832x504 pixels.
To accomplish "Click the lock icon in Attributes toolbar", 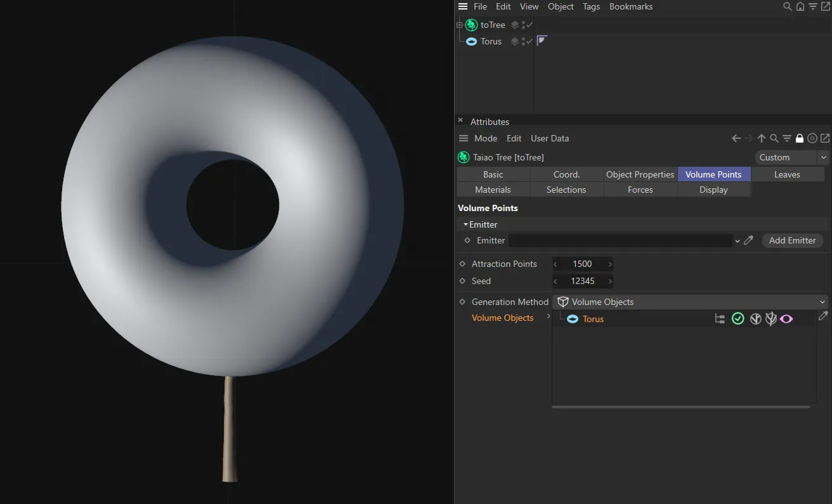I will tap(799, 138).
